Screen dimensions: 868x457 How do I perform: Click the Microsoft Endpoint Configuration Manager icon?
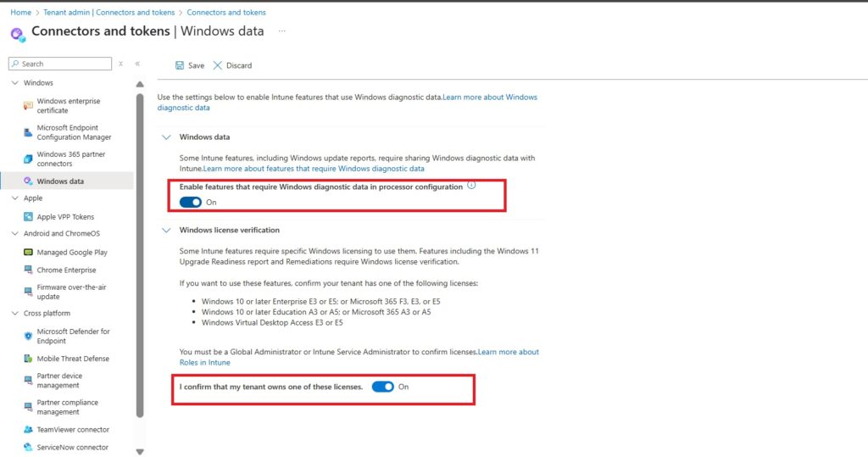(28, 132)
